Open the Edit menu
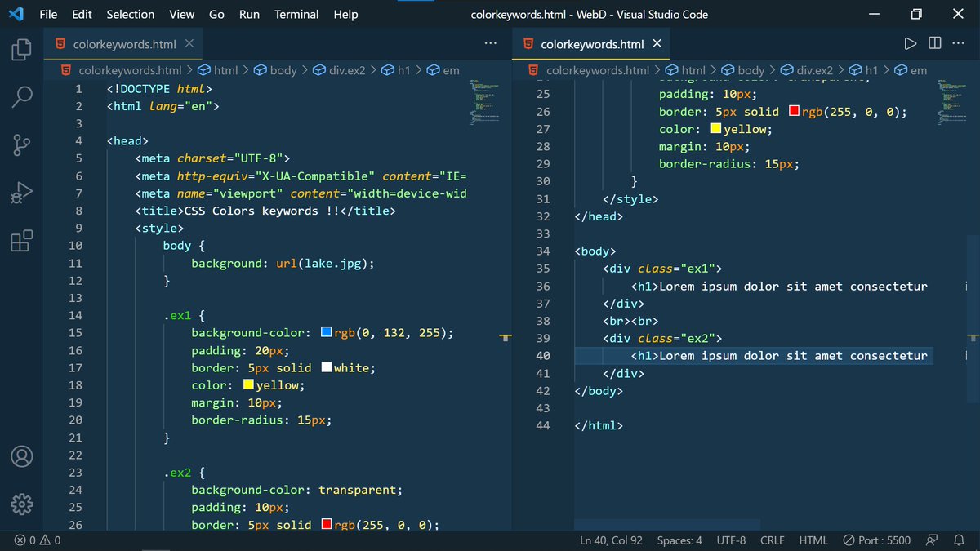This screenshot has height=551, width=980. (82, 14)
